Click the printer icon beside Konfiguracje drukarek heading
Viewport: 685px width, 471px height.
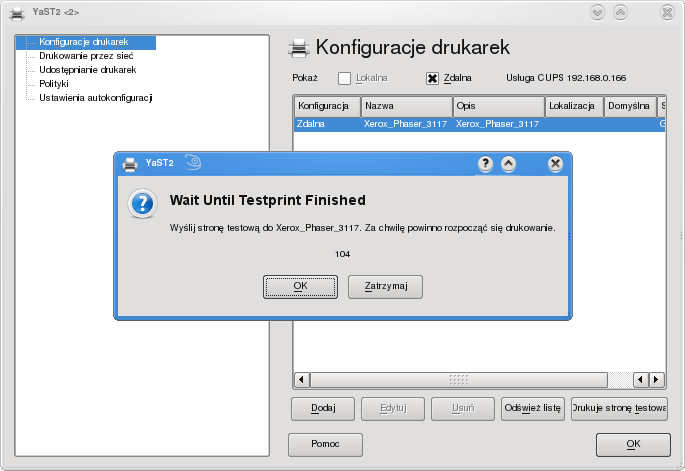(298, 48)
